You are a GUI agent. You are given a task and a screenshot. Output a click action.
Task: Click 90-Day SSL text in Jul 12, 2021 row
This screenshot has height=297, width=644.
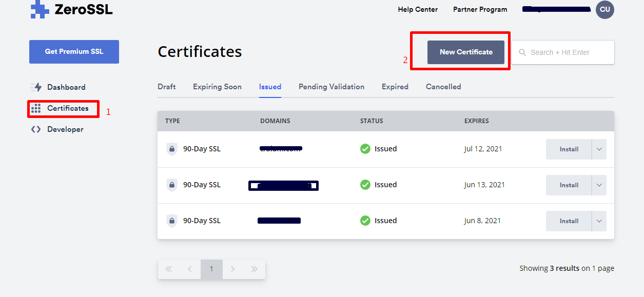pos(202,149)
